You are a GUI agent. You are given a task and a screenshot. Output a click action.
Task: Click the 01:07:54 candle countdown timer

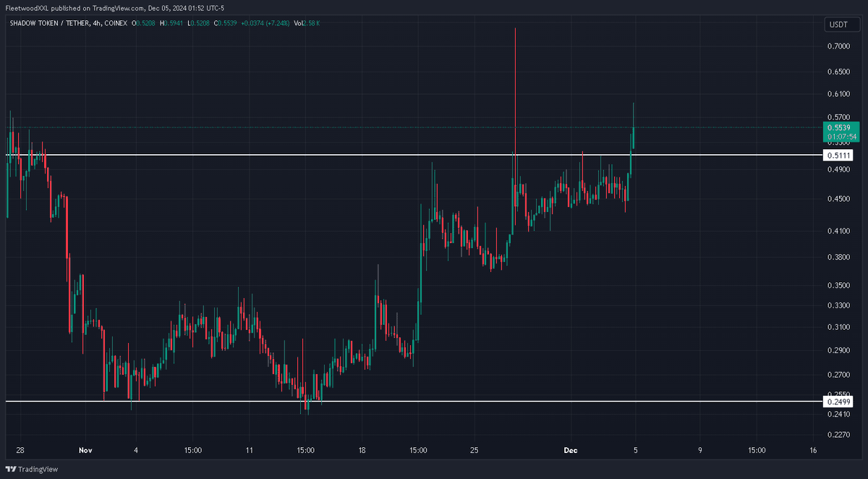pyautogui.click(x=842, y=136)
